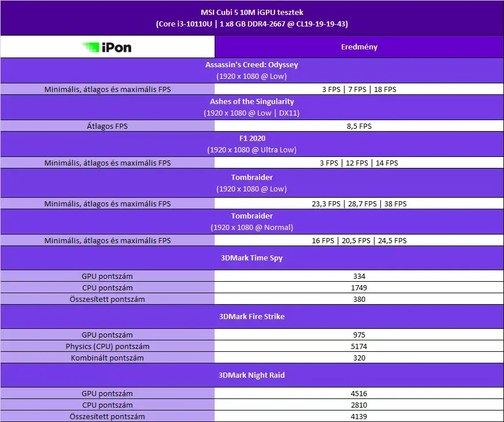Viewport: 504px width, 422px height.
Task: Select the Night Raid CPU score 2810
Action: click(359, 405)
